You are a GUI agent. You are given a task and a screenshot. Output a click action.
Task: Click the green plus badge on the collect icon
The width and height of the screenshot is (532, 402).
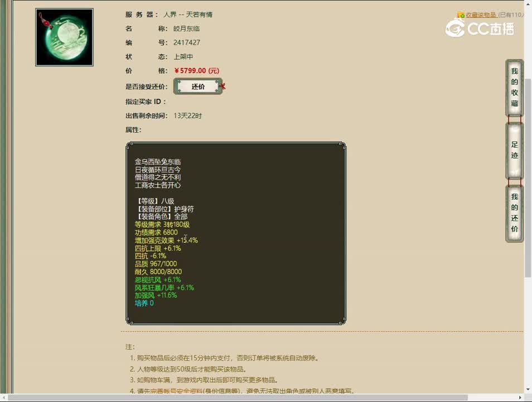(463, 16)
